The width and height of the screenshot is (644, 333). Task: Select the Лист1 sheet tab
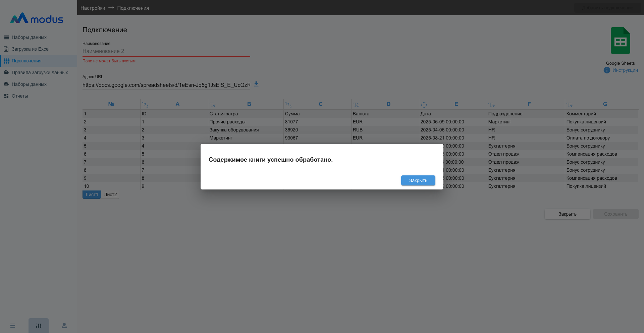tap(92, 195)
